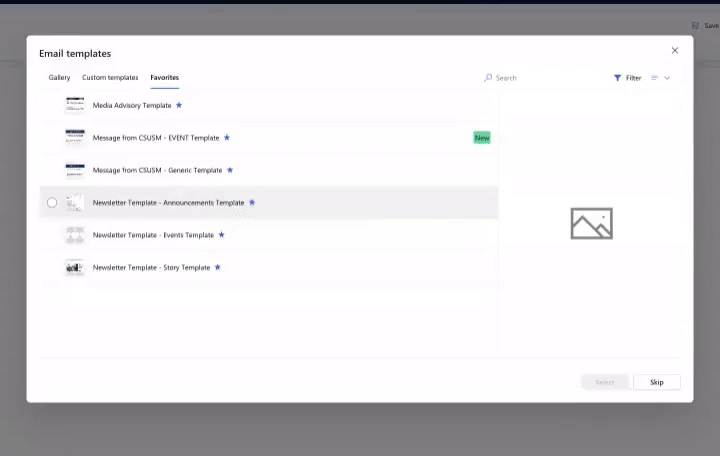720x456 pixels.
Task: Click the Filter funnel icon
Action: 618,78
